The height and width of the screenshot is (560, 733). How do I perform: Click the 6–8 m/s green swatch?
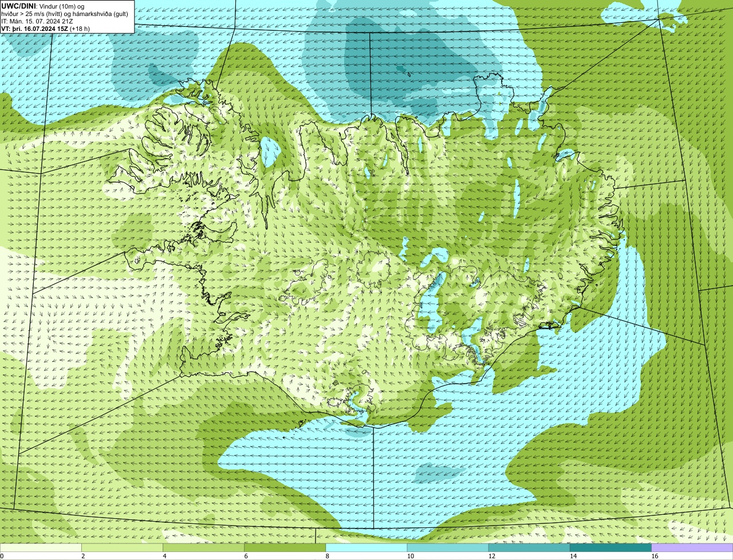pyautogui.click(x=285, y=548)
